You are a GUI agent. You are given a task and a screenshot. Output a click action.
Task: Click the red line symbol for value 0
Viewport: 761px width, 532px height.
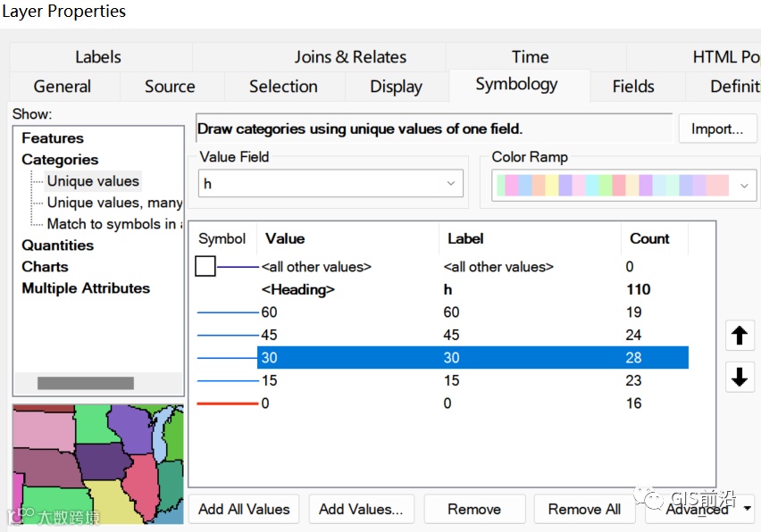coord(227,403)
